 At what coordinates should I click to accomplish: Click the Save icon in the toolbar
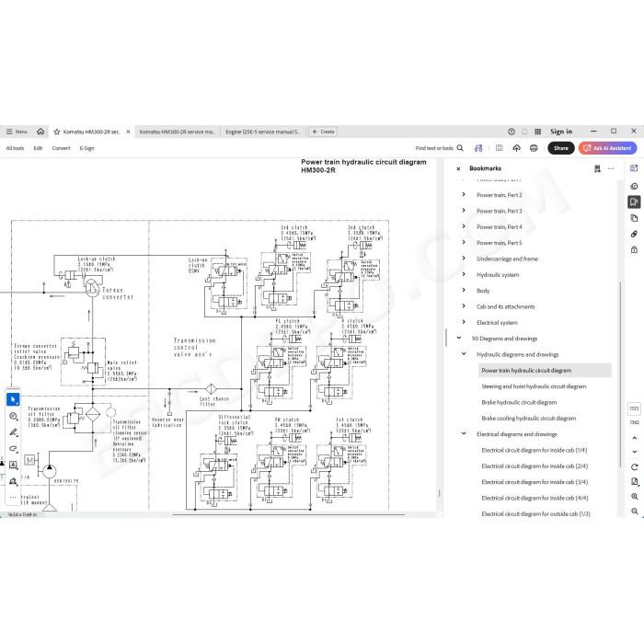[500, 148]
